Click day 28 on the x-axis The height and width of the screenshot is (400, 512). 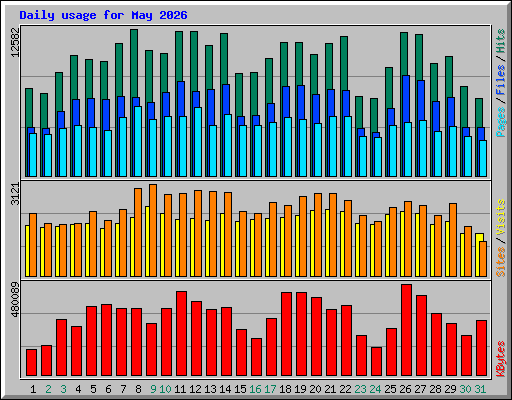[435, 389]
